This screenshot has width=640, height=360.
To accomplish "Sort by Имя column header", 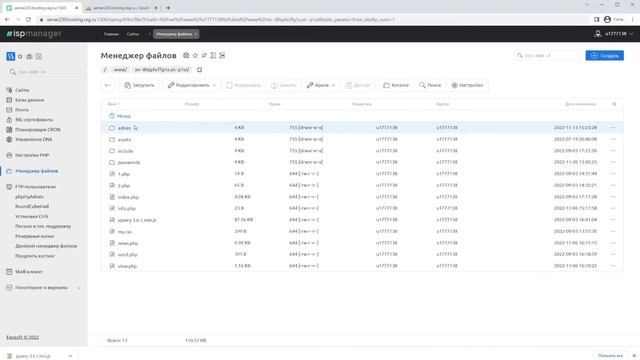I will [113, 104].
